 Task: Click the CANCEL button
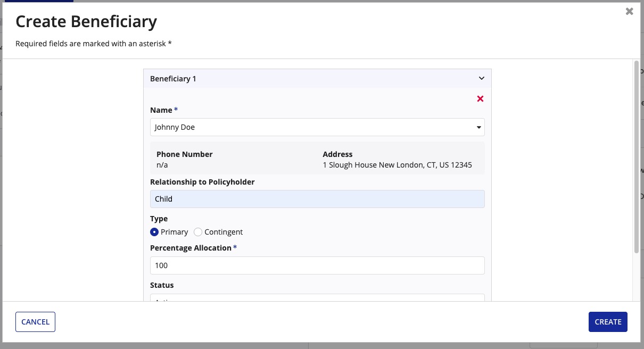click(x=36, y=322)
